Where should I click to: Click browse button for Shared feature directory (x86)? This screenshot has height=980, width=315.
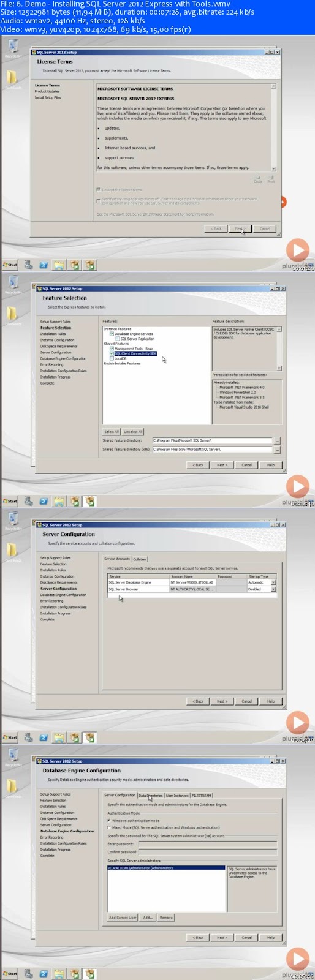click(277, 449)
